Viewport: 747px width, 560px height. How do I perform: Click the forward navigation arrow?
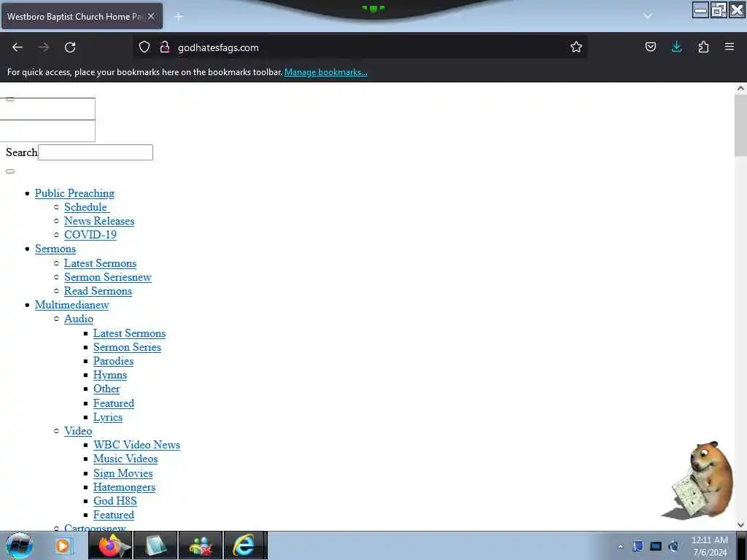click(x=44, y=47)
